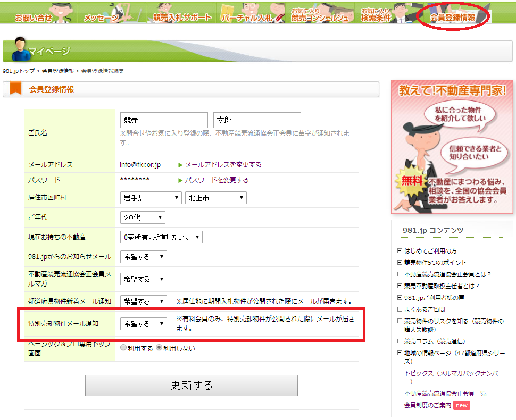Click the 居住市区町村 label

[x=47, y=197]
